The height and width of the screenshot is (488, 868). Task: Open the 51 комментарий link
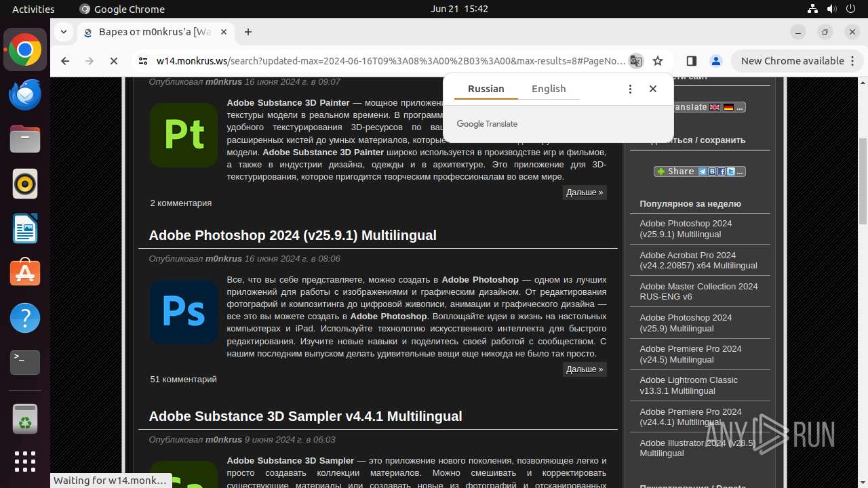[x=183, y=380]
